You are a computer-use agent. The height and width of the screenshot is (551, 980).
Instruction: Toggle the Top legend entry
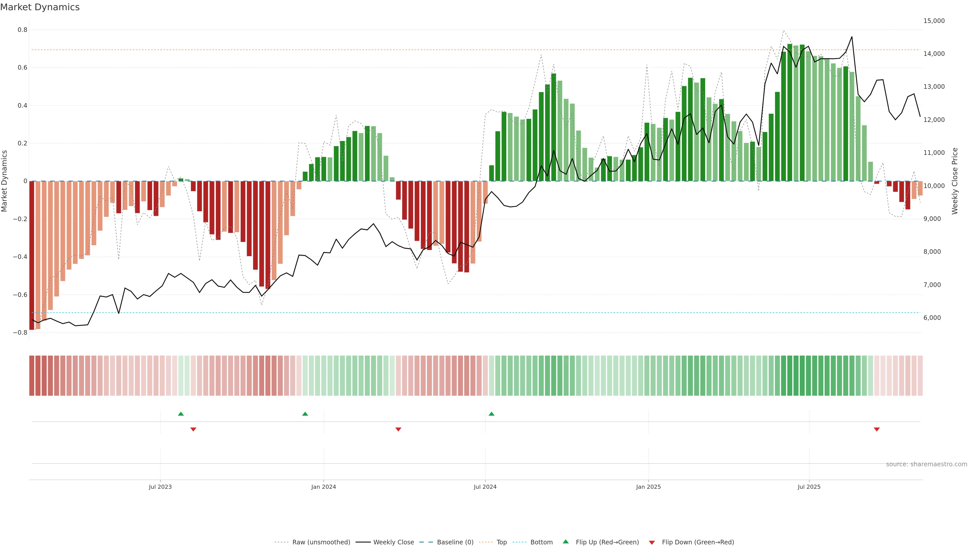tap(501, 542)
